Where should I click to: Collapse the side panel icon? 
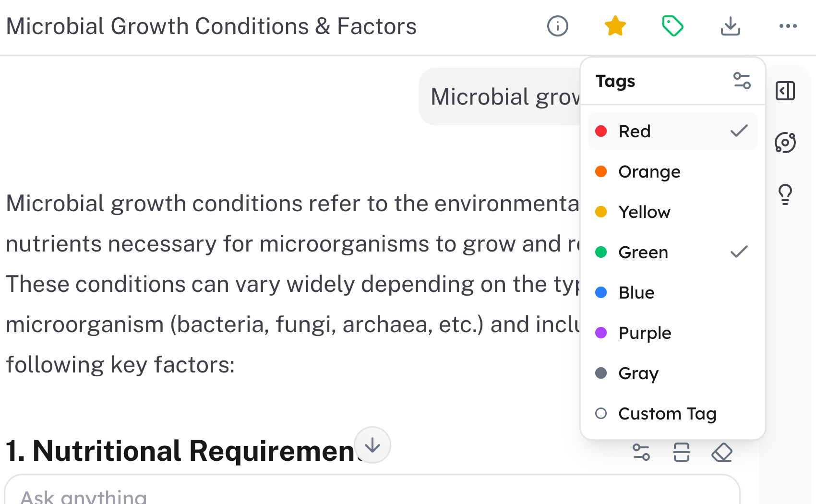(x=785, y=91)
